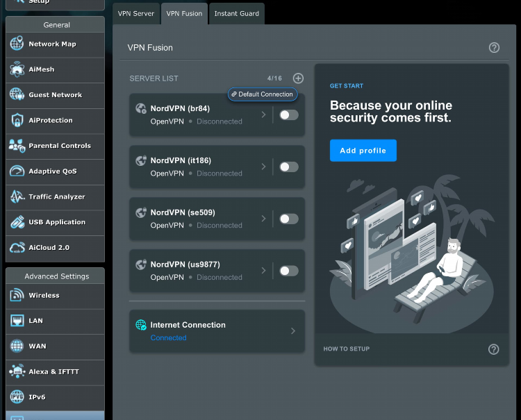The width and height of the screenshot is (521, 420).
Task: Open How To Setup help icon
Action: 493,349
